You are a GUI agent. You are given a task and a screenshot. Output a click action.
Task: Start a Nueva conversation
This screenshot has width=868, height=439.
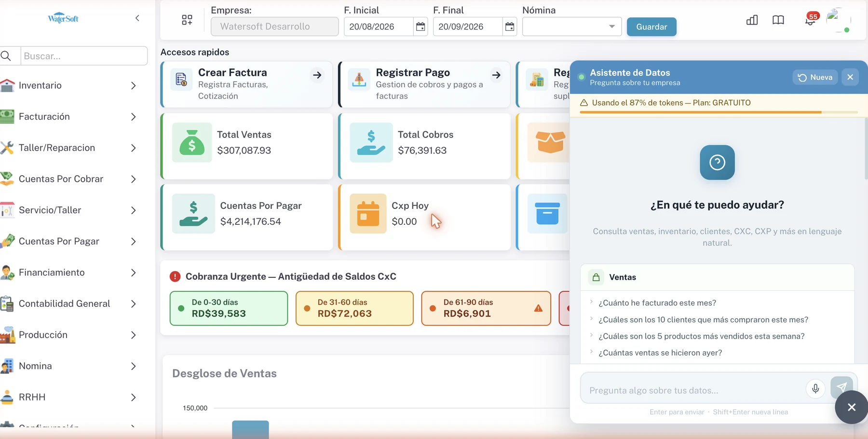coord(815,77)
